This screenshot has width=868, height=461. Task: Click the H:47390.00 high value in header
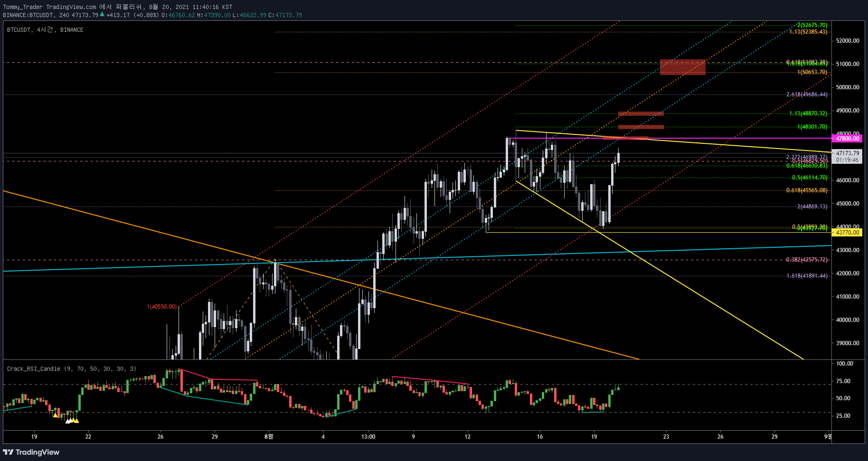point(214,15)
